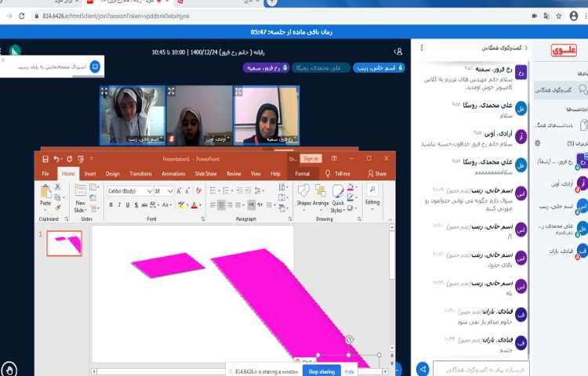Open the Shapes gallery
This screenshot has height=376, width=588.
(x=303, y=194)
